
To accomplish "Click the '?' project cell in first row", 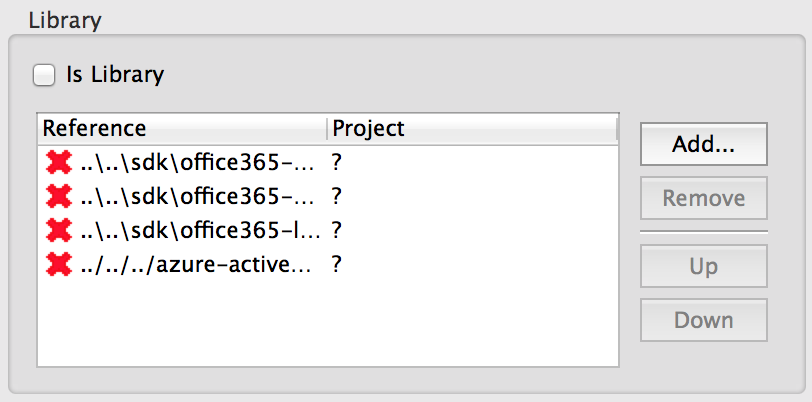I will [337, 163].
